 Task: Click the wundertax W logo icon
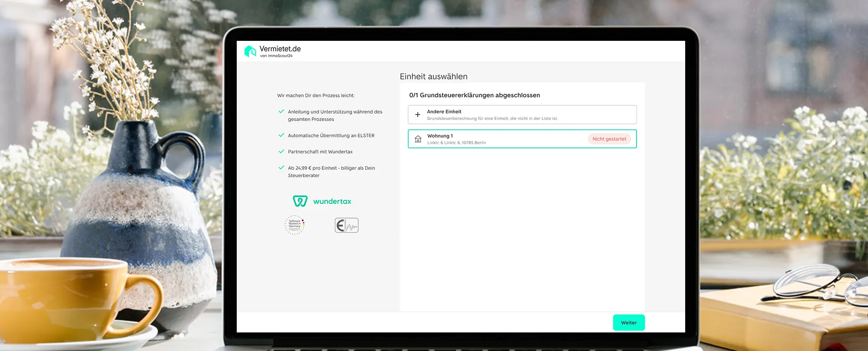pos(300,201)
